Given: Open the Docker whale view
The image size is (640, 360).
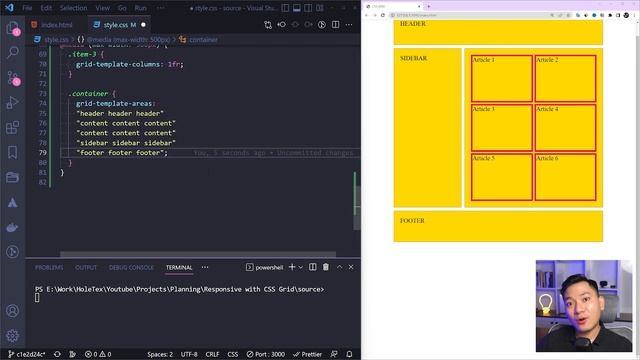Looking at the screenshot, I should (x=13, y=227).
